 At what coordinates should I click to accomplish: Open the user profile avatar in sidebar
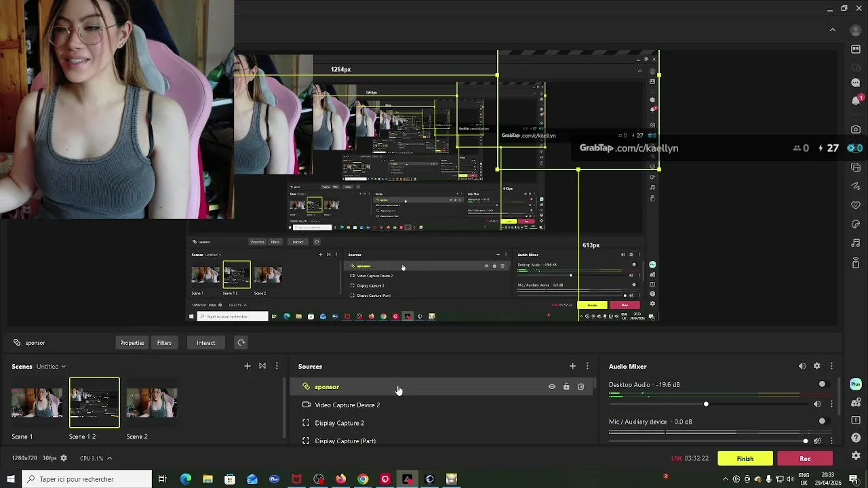(856, 30)
